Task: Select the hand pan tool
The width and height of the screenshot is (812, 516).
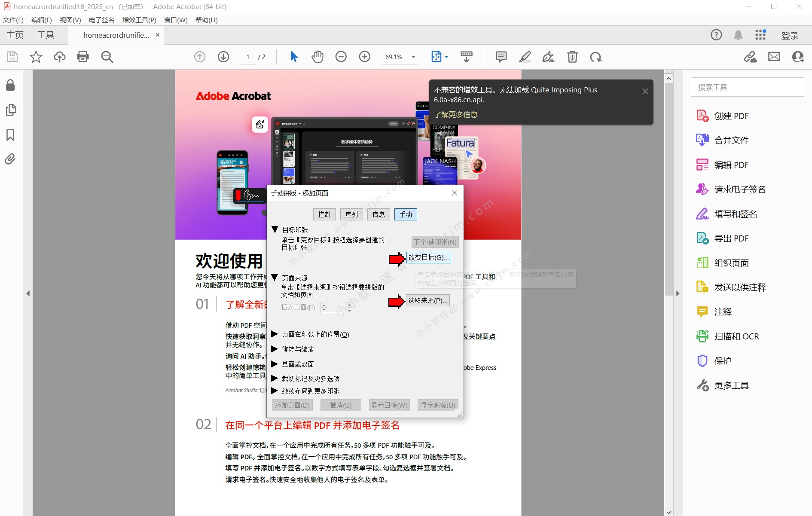Action: click(317, 57)
